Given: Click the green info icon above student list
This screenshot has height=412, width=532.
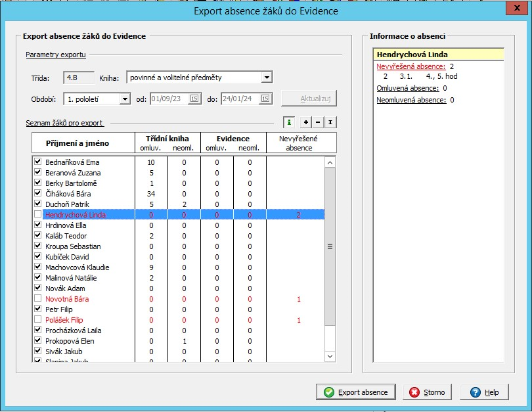Looking at the screenshot, I should (x=288, y=122).
